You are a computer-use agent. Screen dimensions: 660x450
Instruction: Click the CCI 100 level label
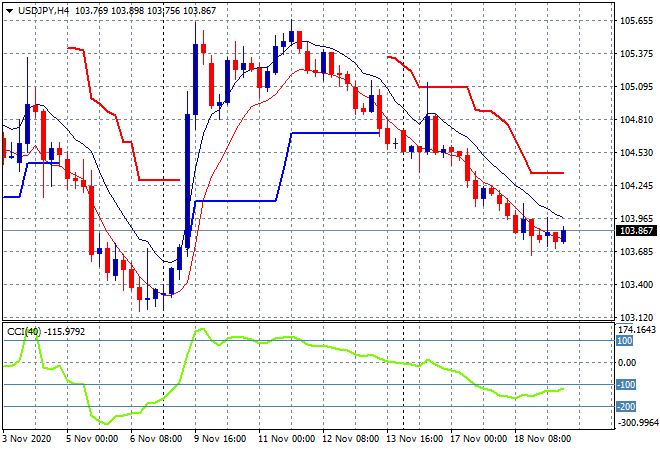tap(624, 341)
